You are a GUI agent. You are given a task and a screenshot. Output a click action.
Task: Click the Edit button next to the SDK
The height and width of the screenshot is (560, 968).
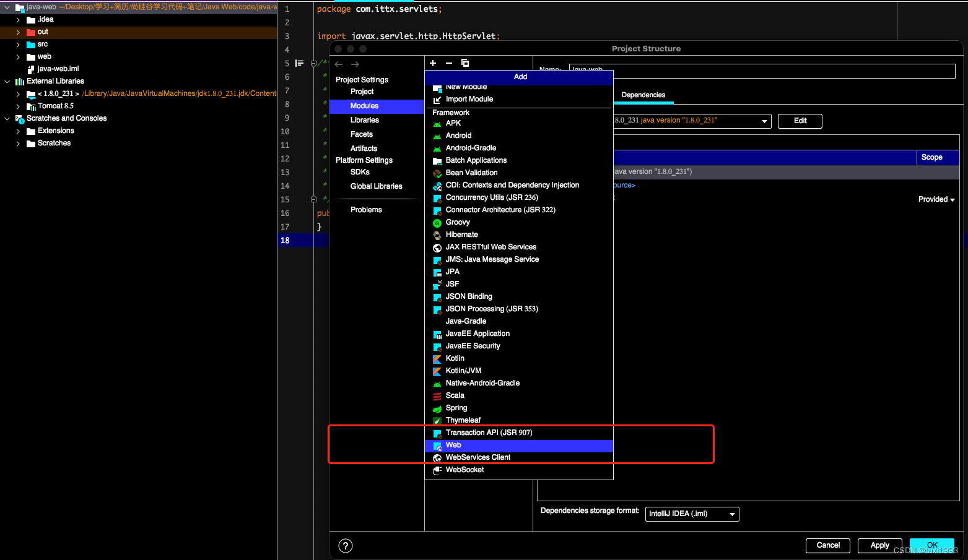(x=800, y=121)
